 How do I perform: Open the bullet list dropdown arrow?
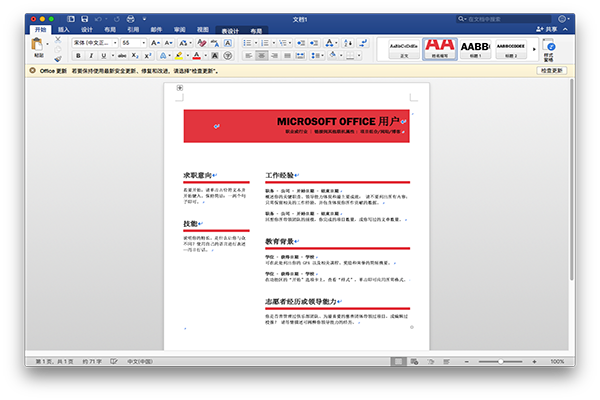[x=256, y=43]
